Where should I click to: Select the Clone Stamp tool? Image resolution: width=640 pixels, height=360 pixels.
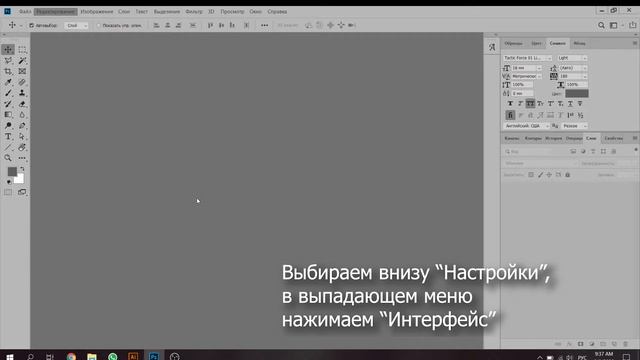tap(22, 93)
